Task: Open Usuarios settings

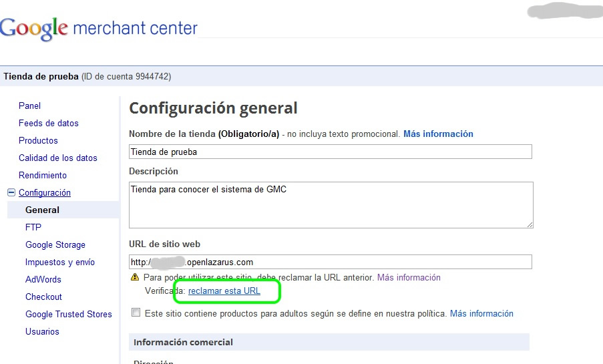Action: pyautogui.click(x=42, y=331)
